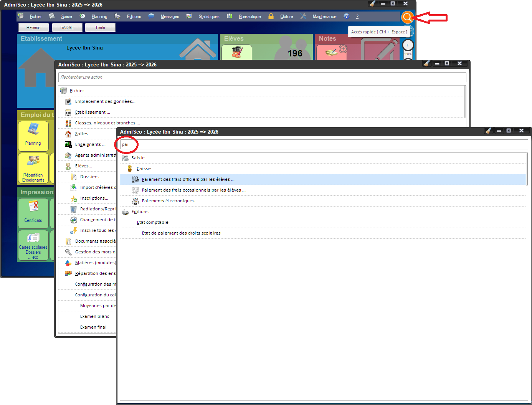Click the orange quick access search icon
The image size is (532, 405).
407,17
